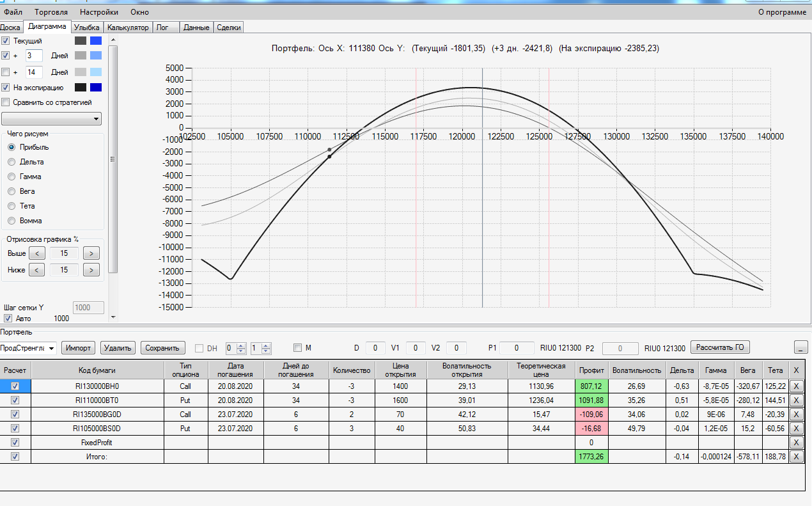Collapse portfolio panel with underscore button

[801, 347]
